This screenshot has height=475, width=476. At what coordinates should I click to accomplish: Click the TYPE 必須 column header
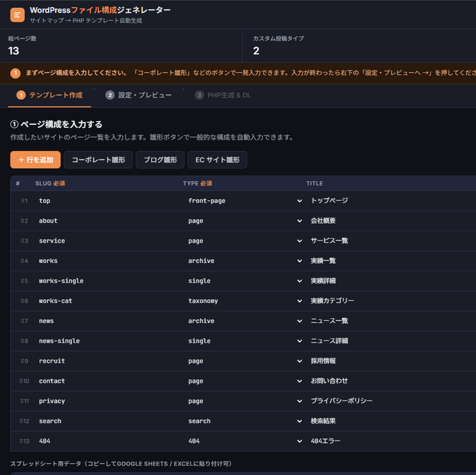point(198,183)
